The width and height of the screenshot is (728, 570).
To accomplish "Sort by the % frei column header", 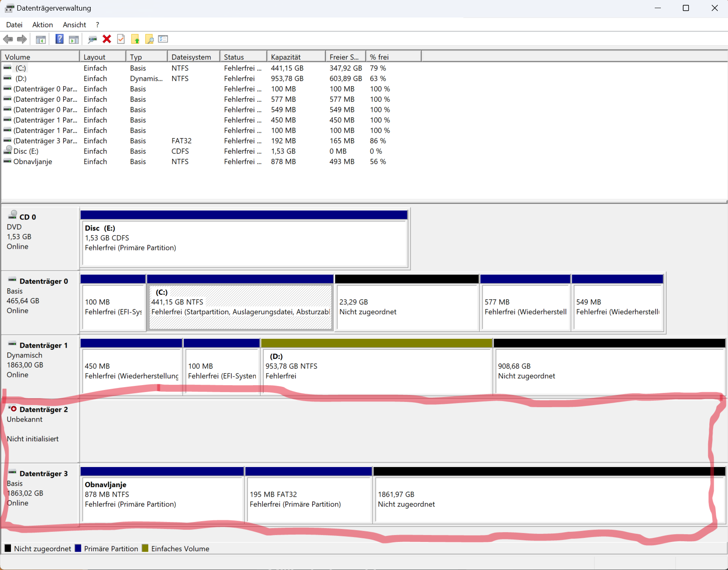I will click(394, 57).
